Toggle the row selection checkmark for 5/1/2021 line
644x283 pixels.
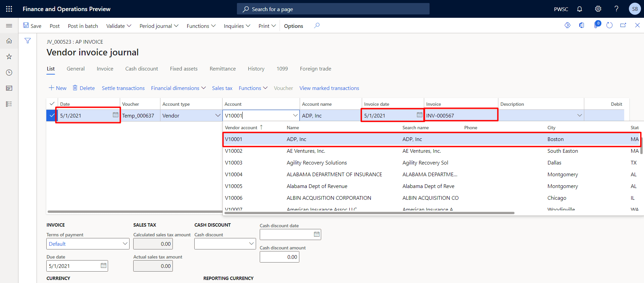click(x=52, y=115)
